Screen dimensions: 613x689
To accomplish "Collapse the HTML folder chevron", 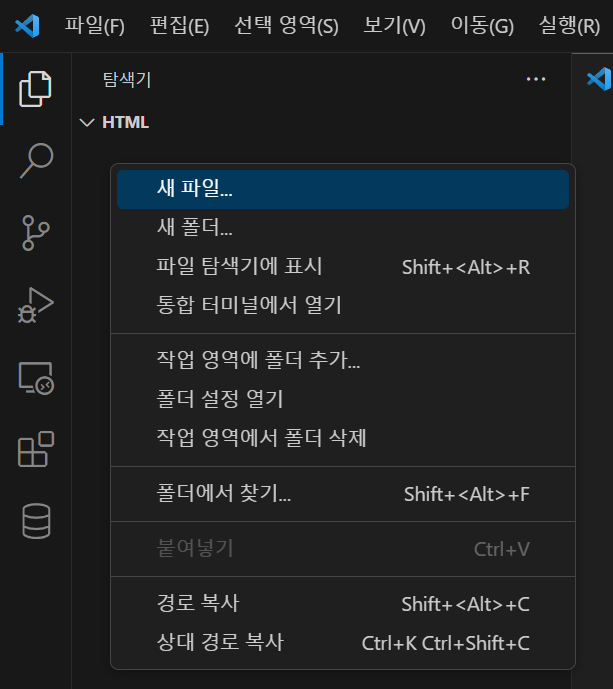I will [87, 122].
